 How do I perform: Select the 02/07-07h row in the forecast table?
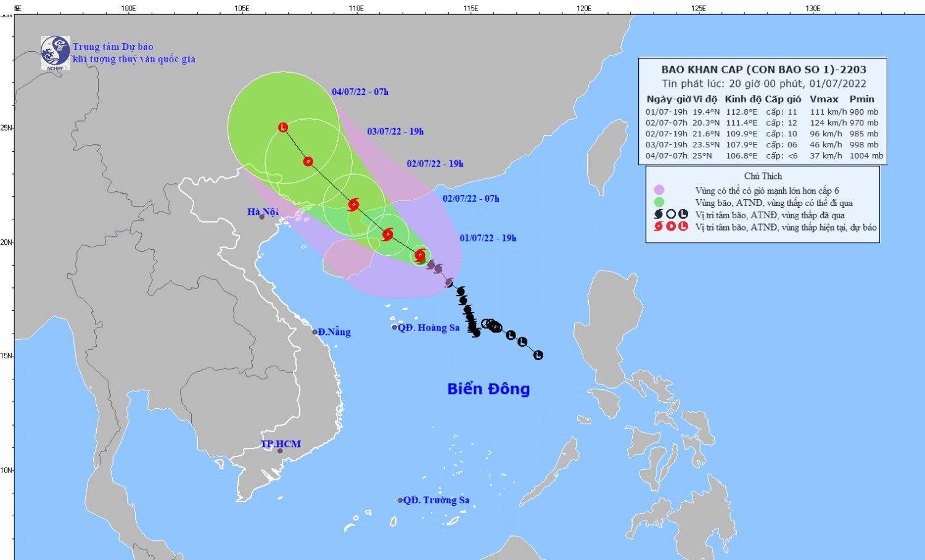763,123
